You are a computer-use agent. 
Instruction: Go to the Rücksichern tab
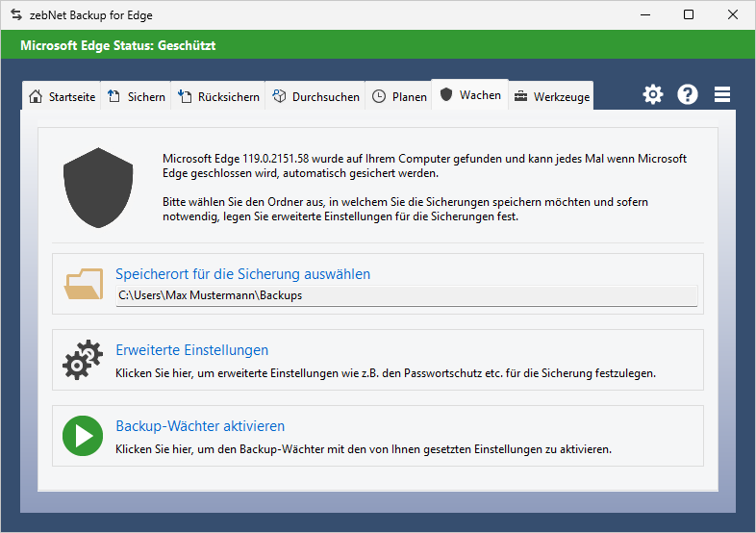coord(218,96)
